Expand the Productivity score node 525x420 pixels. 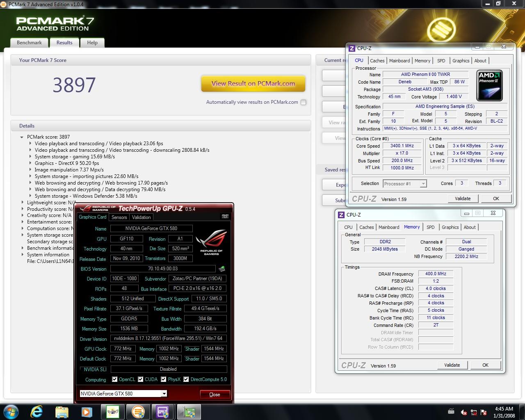[23, 209]
